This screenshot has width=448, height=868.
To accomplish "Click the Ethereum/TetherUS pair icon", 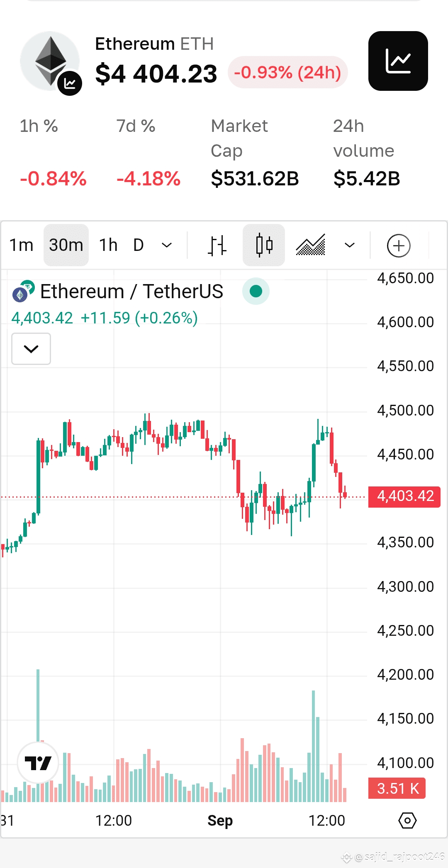I will pos(23,291).
